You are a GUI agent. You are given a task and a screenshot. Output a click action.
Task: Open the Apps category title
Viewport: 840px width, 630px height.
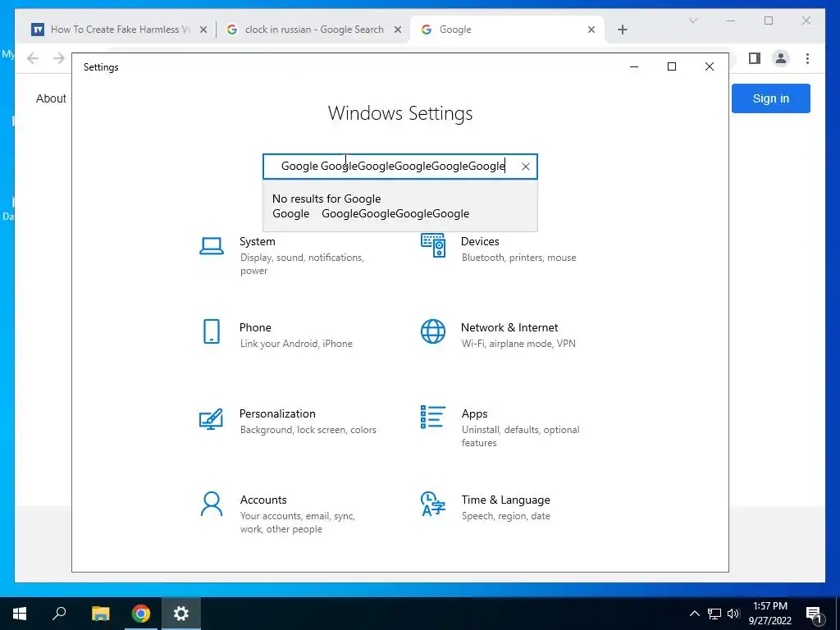click(475, 414)
